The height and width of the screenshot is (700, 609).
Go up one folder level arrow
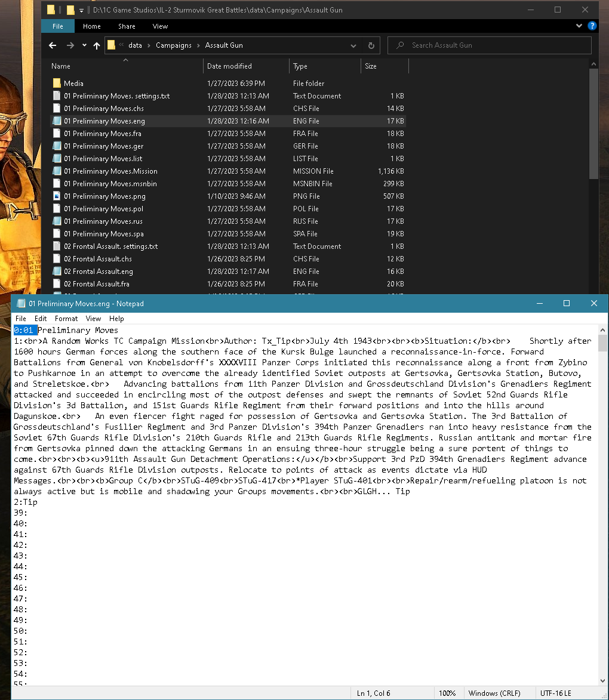(x=97, y=45)
